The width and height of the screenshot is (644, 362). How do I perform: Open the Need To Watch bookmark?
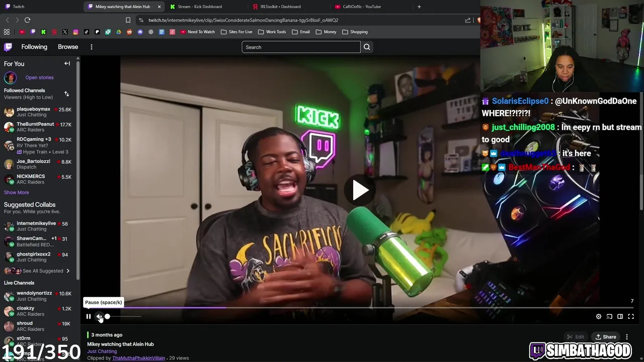197,32
